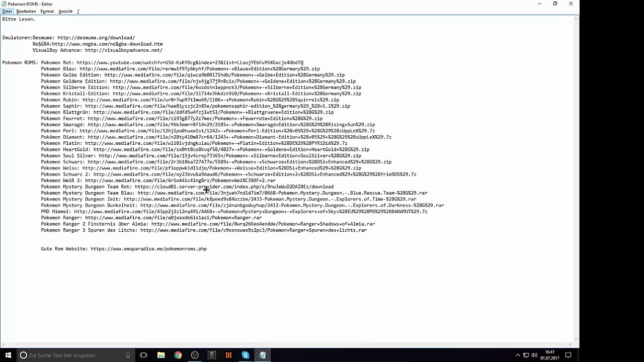Click the Pokemon Kristall-Edition line

click(201, 94)
